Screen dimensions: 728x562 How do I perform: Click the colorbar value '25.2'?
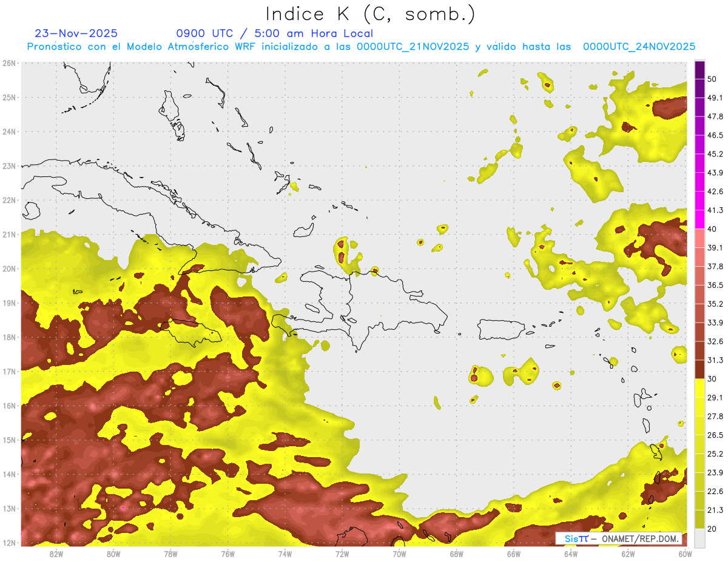click(x=715, y=453)
